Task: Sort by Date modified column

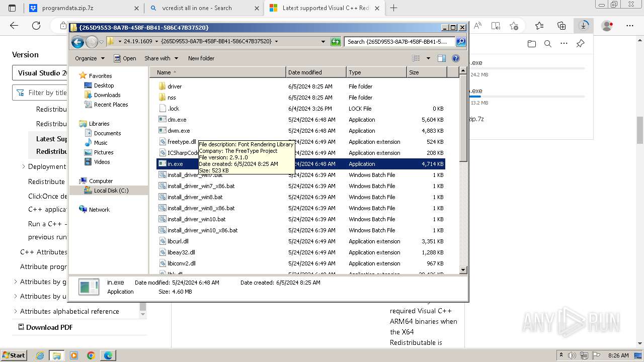Action: point(316,72)
